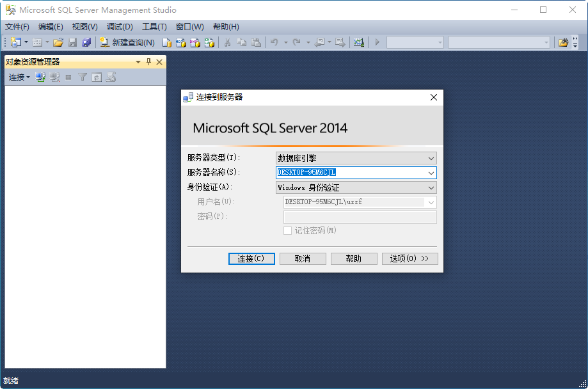Screen dimensions: 588x389
Task: Click the Analysis Services XMLA Query icon
Action: (x=209, y=42)
